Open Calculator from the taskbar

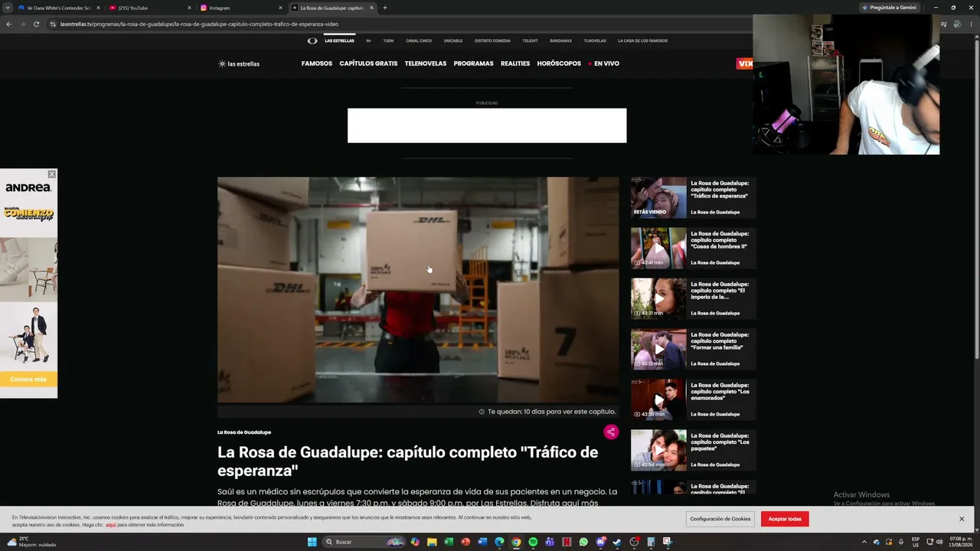(x=651, y=542)
